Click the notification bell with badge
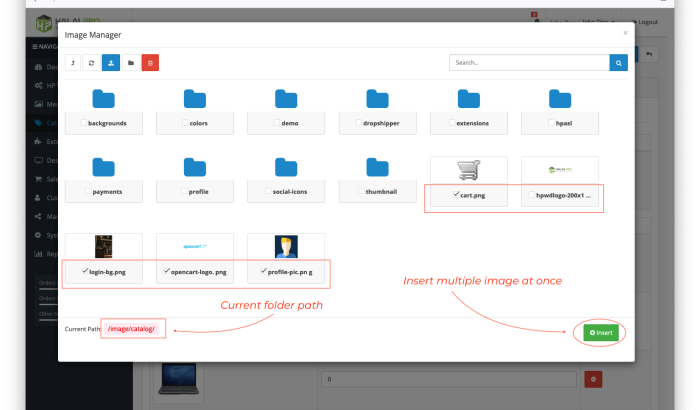Viewport: 700px width, 410px height. [536, 20]
